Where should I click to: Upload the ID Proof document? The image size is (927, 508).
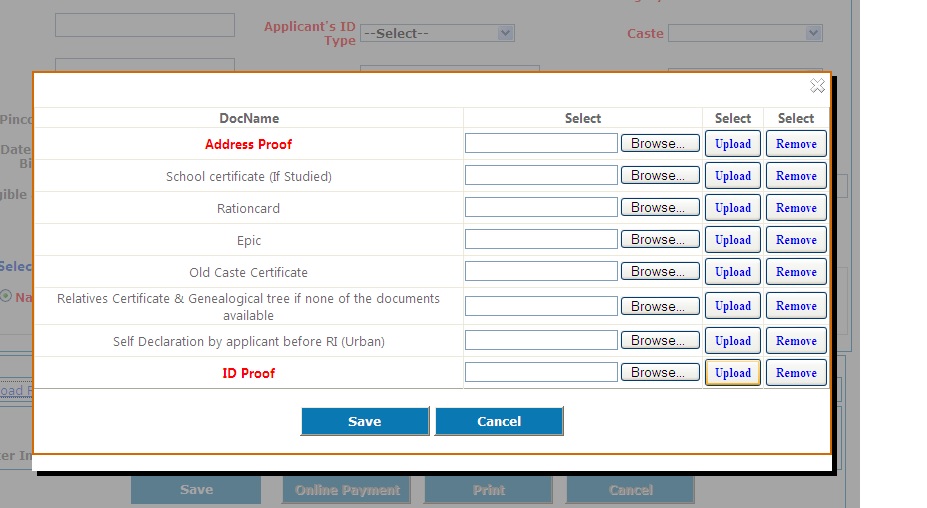point(732,373)
